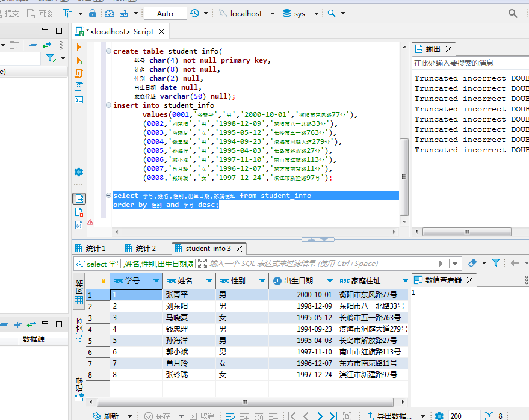Image resolution: width=529 pixels, height=420 pixels.
Task: Click the editor vertical scrollbar thumb
Action: pyautogui.click(x=404, y=177)
